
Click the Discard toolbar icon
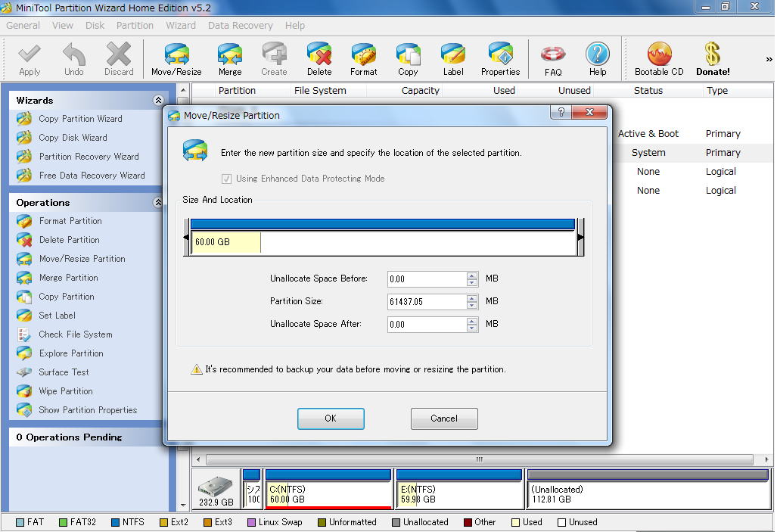[x=119, y=59]
